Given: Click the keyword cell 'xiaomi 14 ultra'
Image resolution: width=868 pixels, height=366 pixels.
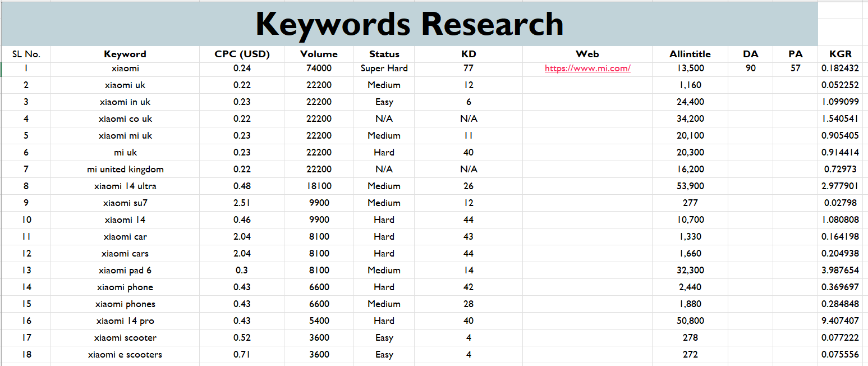Looking at the screenshot, I should point(125,186).
